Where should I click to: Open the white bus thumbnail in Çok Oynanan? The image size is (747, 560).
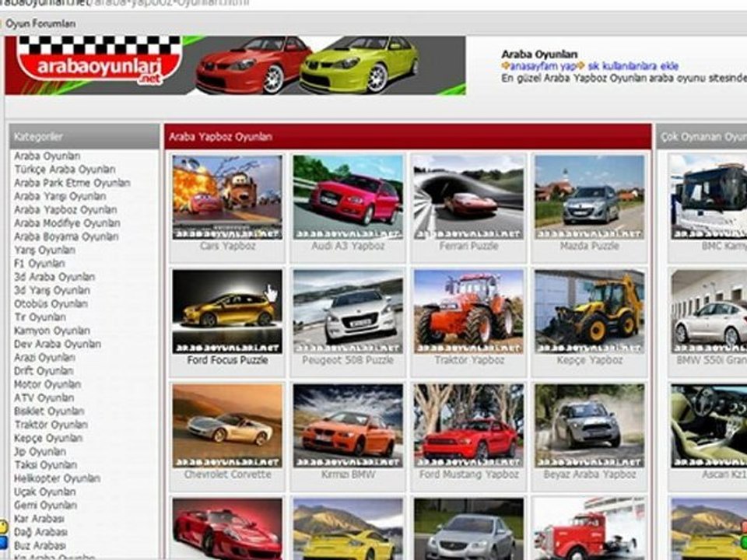[x=709, y=197]
